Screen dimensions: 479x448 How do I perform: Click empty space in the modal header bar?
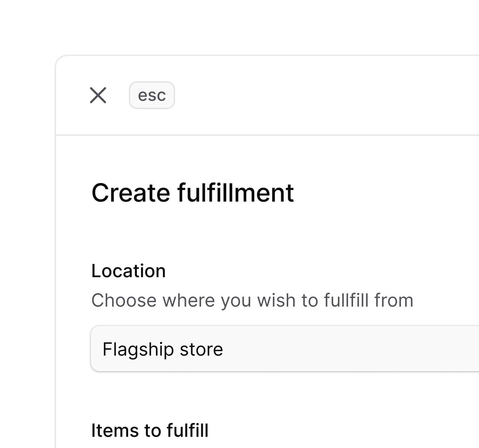tap(315, 95)
